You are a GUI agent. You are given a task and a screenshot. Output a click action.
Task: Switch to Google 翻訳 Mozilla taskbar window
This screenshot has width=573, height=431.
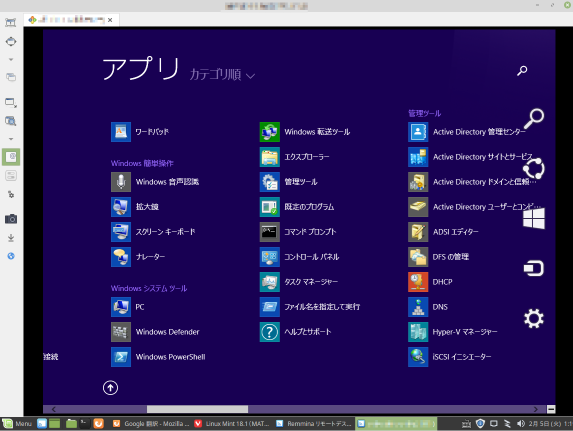152,424
